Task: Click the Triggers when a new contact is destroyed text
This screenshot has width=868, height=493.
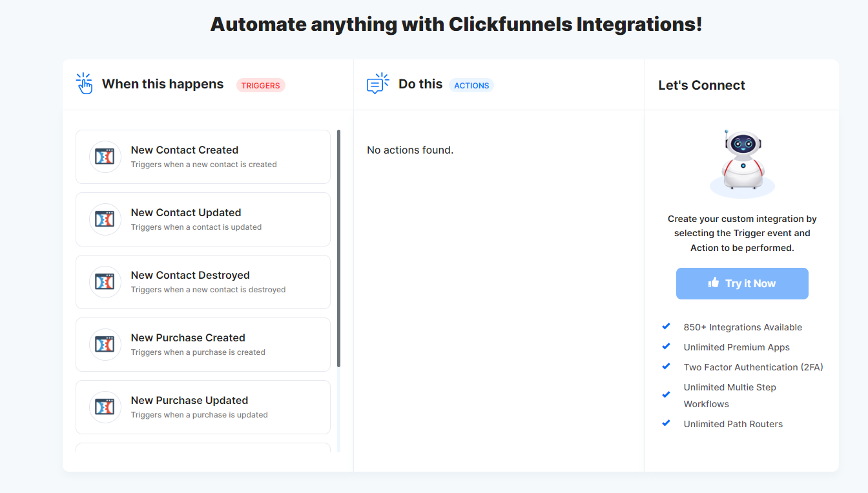Action: (208, 290)
